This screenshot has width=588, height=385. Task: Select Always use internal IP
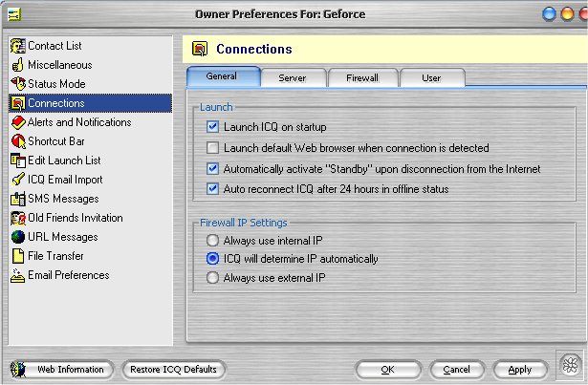(x=212, y=241)
